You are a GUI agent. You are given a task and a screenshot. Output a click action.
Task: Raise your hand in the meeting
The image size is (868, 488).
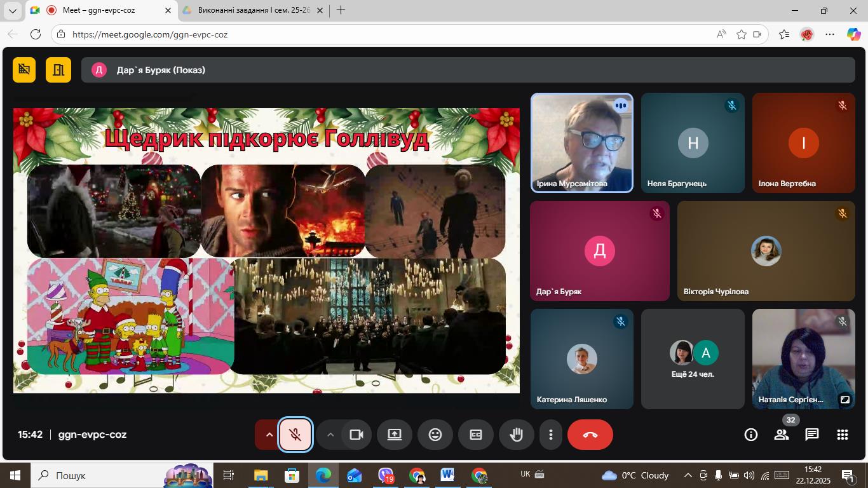coord(517,435)
